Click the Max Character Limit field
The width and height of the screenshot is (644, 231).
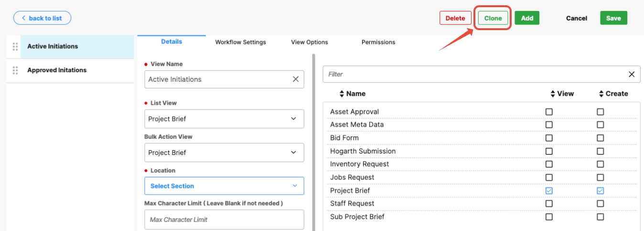coord(224,220)
